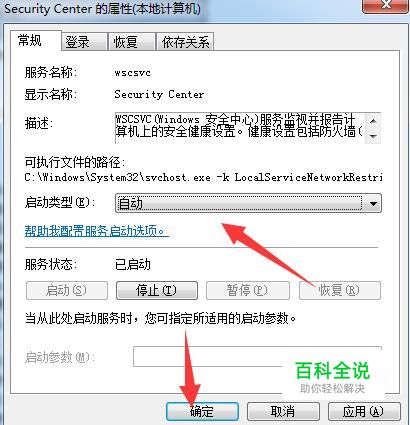The width and height of the screenshot is (410, 425).
Task: Click the service description text box
Action: click(x=240, y=128)
